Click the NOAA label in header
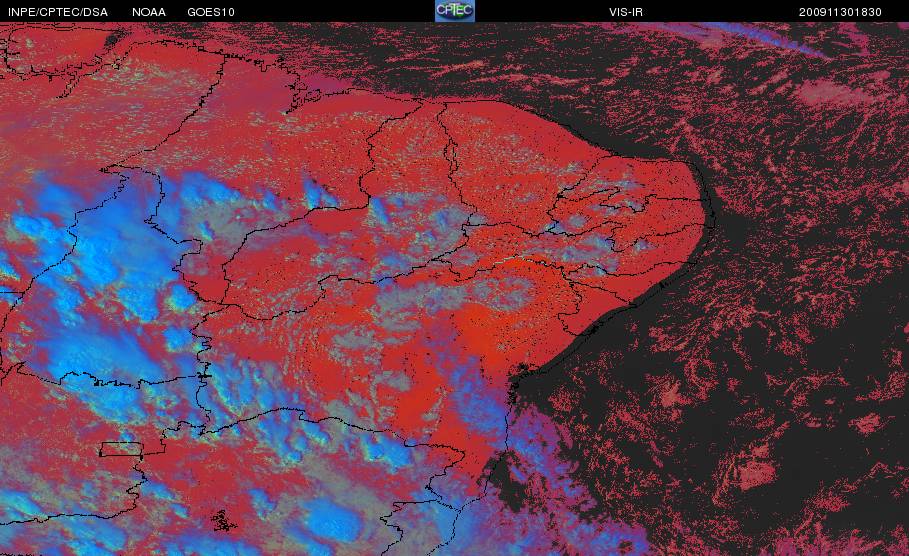 pos(149,12)
